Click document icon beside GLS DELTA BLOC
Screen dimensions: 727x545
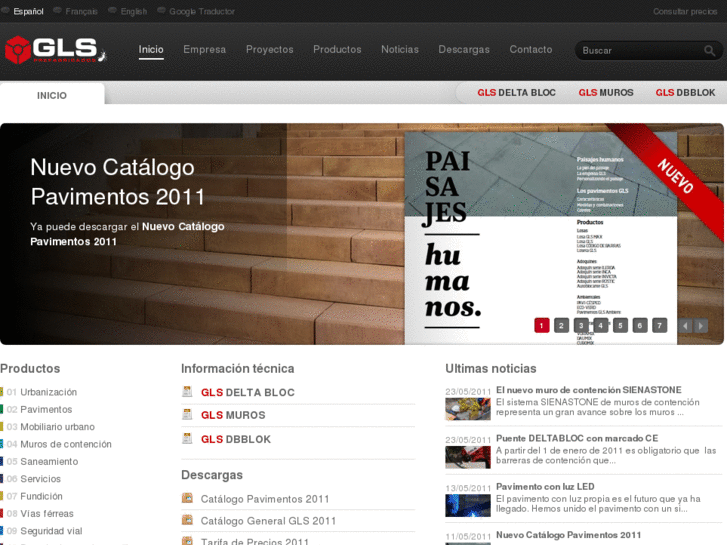pos(187,392)
